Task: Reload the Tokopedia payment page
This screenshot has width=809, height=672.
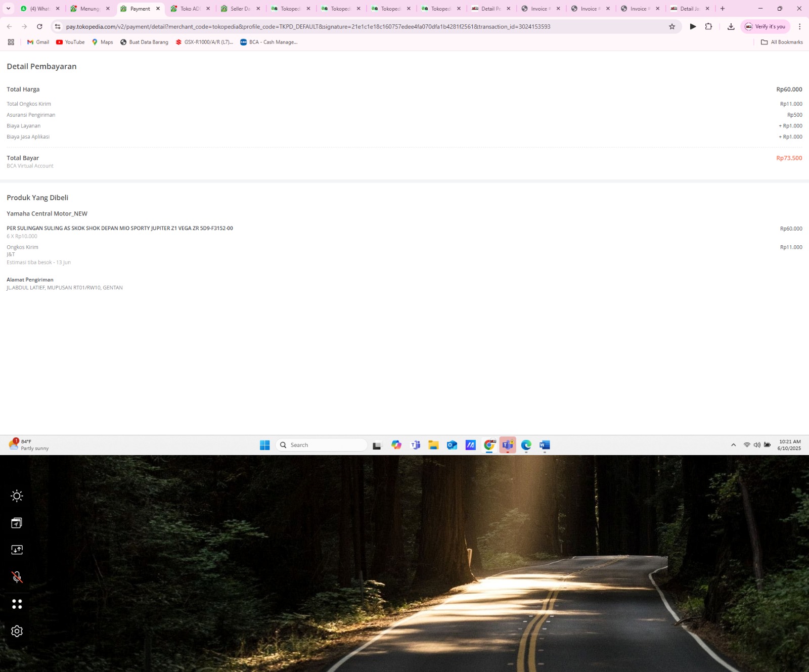Action: pos(39,26)
